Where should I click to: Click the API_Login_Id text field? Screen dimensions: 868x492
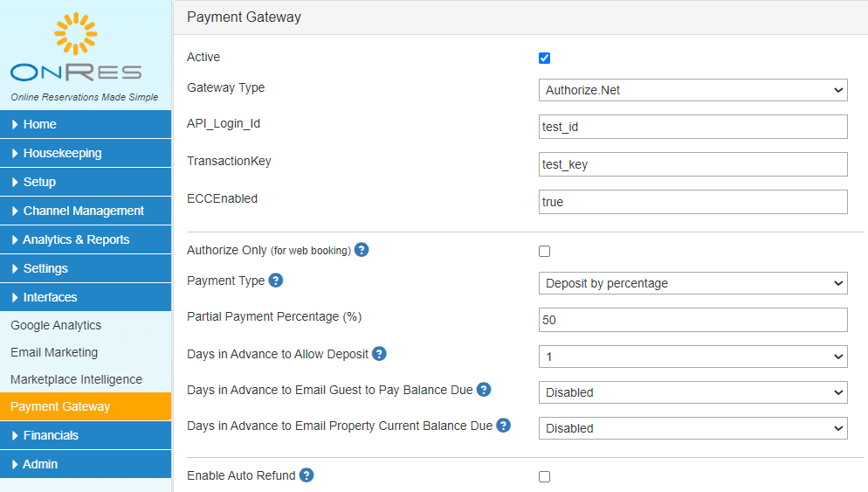coord(692,127)
